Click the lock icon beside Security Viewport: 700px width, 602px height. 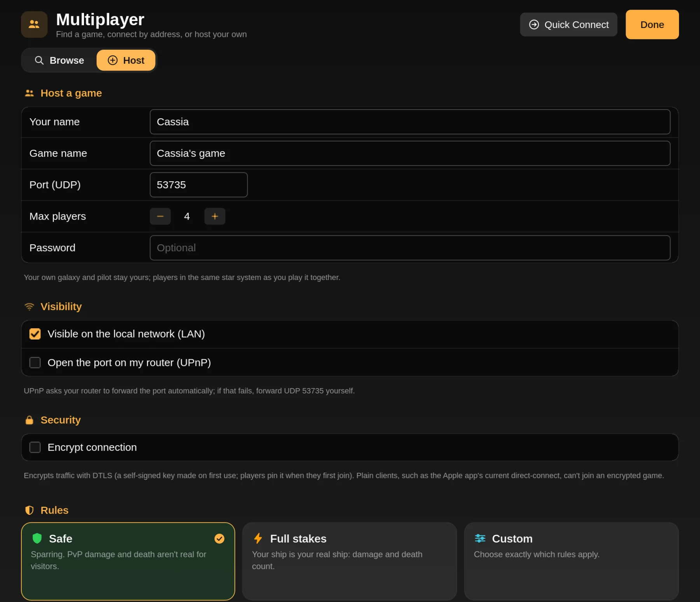[30, 420]
